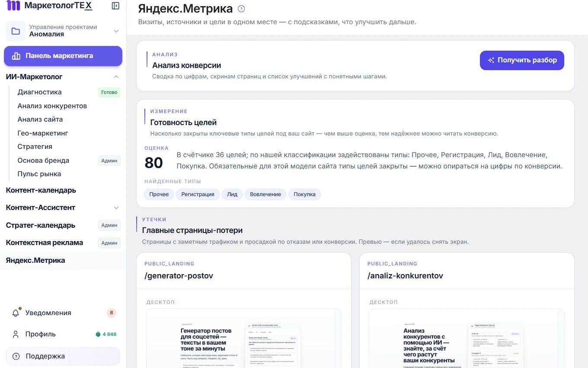
Task: Click the Получить разбор button
Action: click(522, 60)
